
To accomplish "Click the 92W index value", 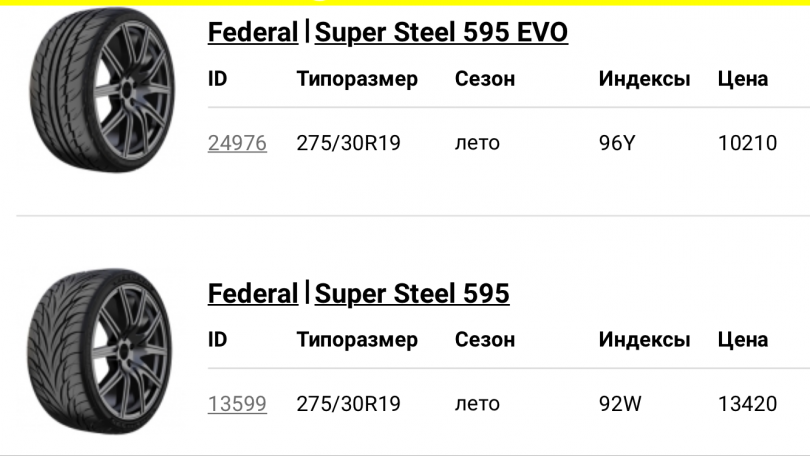I will click(x=620, y=404).
